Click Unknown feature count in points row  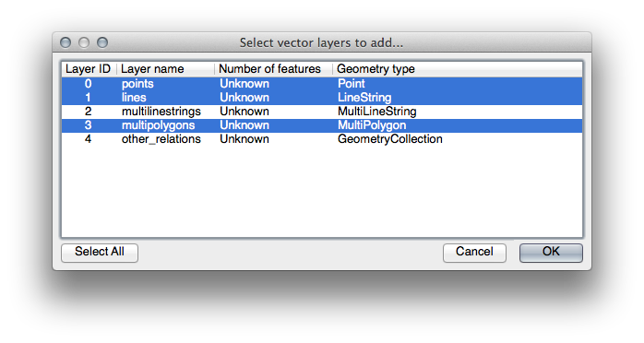tap(244, 84)
